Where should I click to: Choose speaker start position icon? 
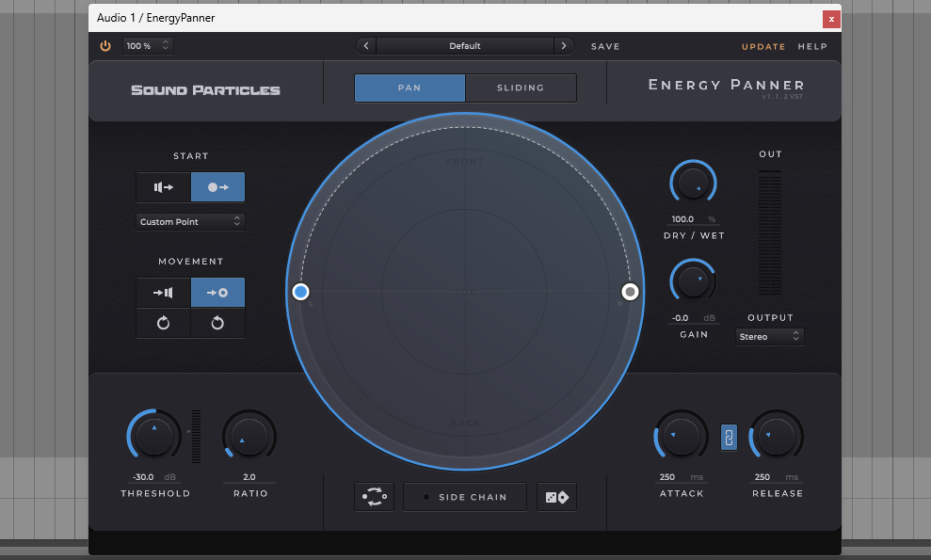coord(163,187)
